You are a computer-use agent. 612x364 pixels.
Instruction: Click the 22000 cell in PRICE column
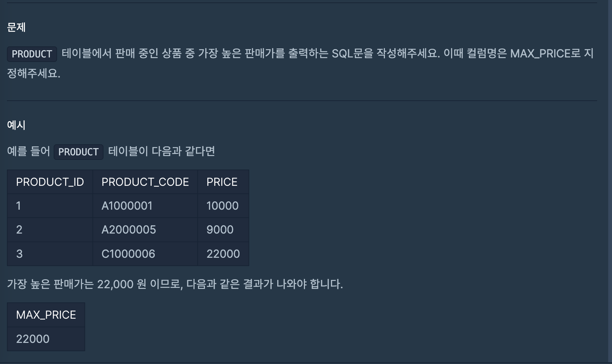(x=223, y=254)
